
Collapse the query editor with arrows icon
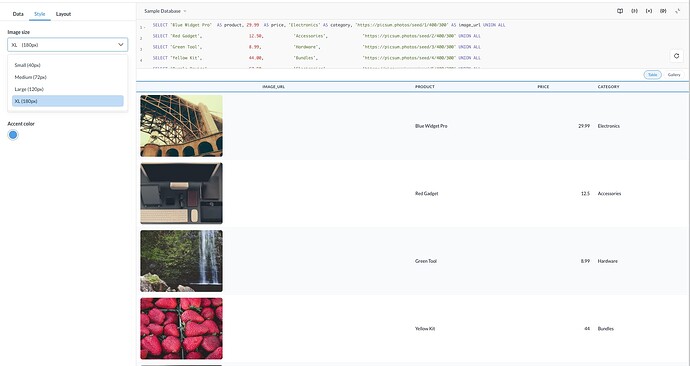point(678,11)
